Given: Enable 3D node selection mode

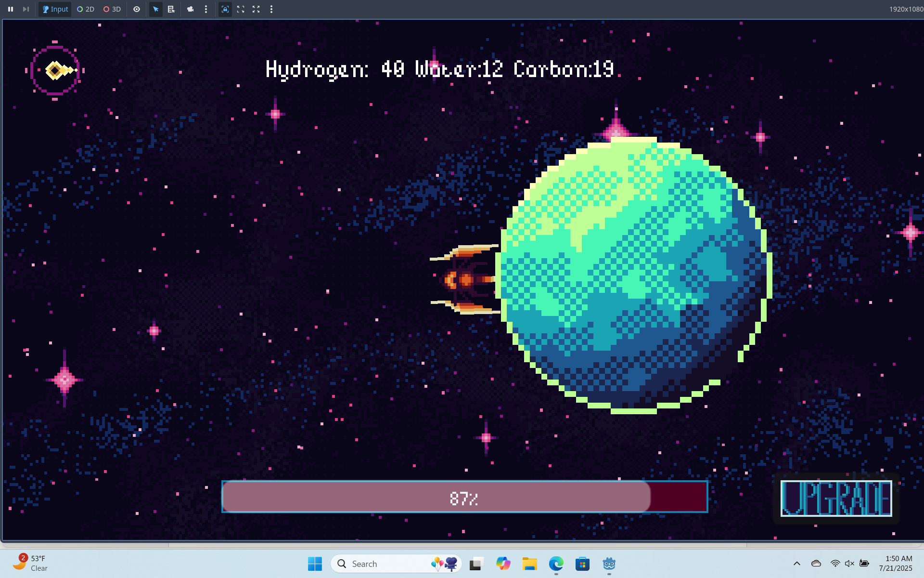Looking at the screenshot, I should click(x=112, y=9).
